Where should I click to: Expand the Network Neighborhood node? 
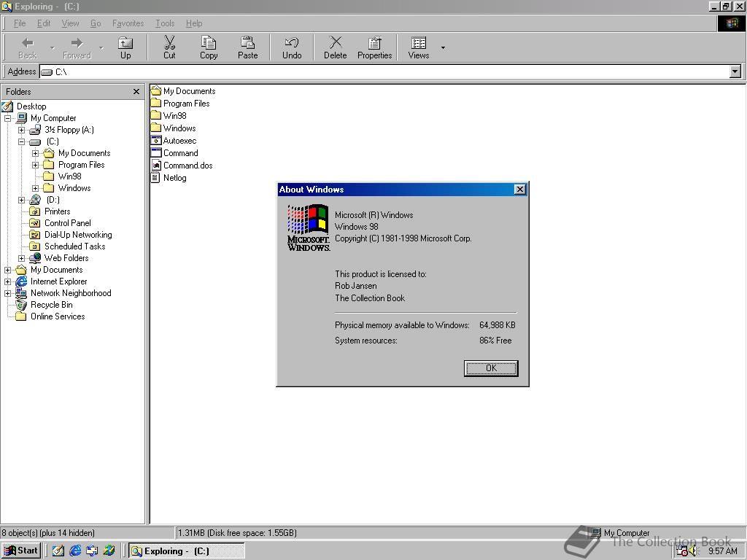tap(7, 293)
